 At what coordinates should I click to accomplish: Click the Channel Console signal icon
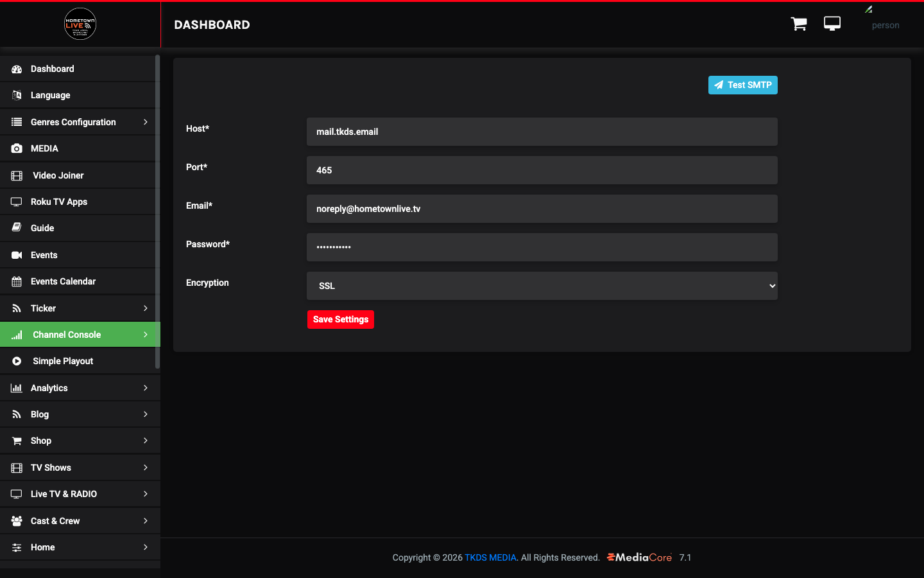coord(17,335)
